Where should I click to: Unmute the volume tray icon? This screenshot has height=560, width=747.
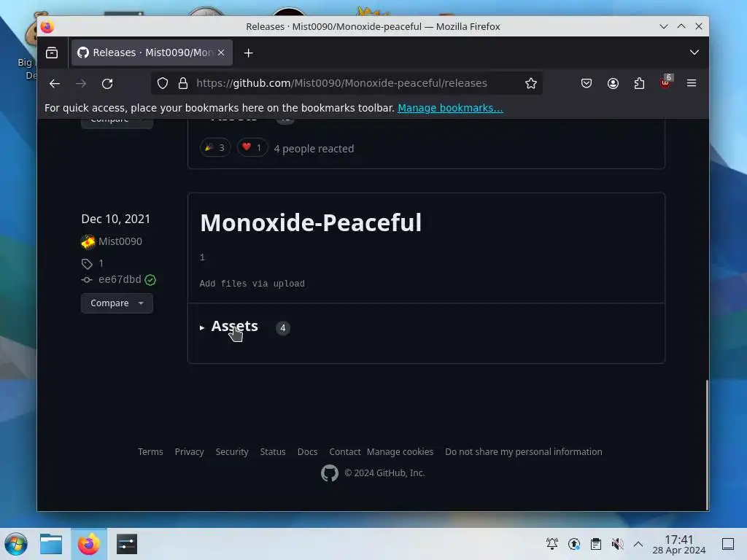coord(617,544)
